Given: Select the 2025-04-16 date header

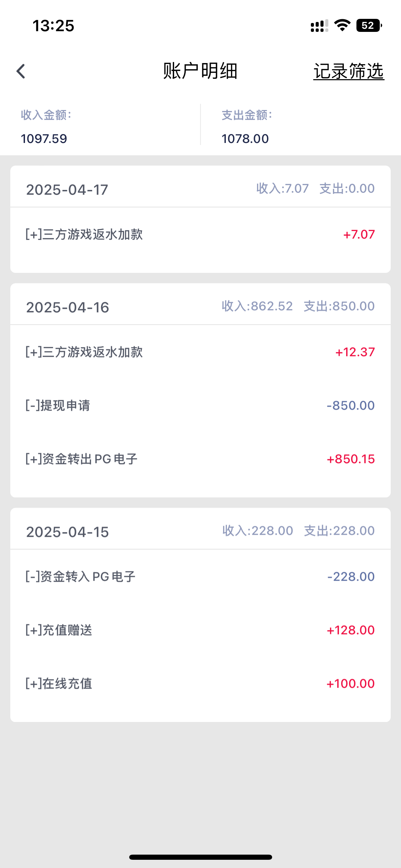Looking at the screenshot, I should [x=68, y=307].
